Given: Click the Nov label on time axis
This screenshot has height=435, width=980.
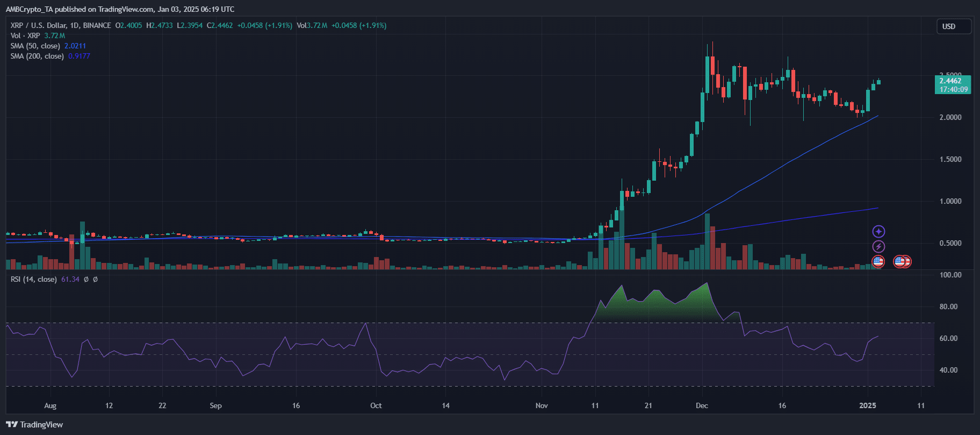Looking at the screenshot, I should point(542,406).
